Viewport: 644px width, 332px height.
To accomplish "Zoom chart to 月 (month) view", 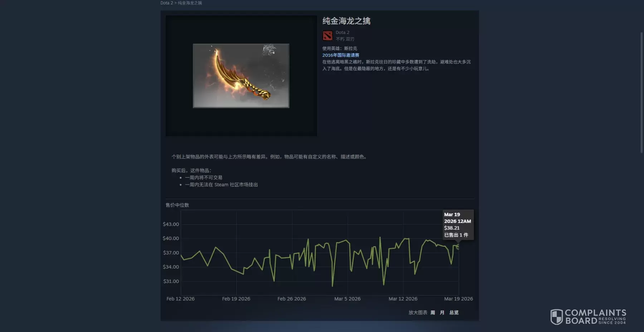I will pos(442,313).
